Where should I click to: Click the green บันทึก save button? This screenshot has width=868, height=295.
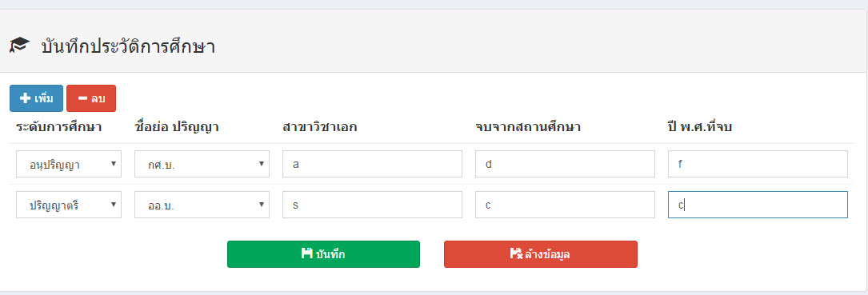click(323, 254)
